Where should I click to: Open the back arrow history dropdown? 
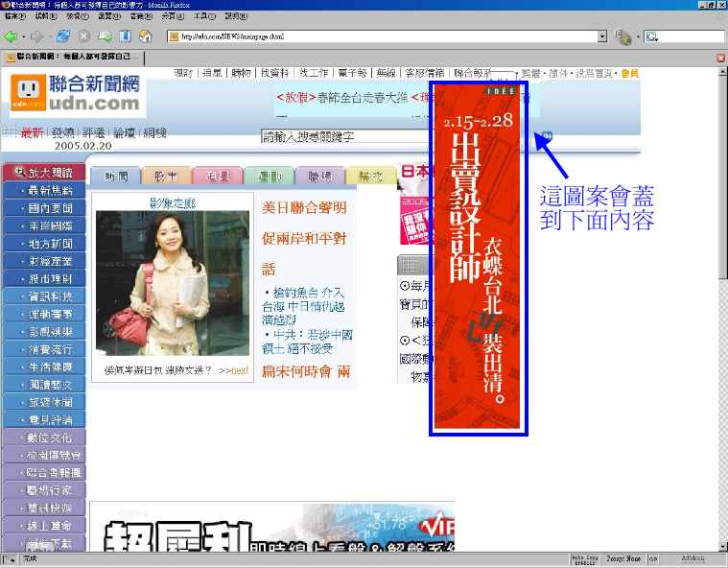point(23,36)
